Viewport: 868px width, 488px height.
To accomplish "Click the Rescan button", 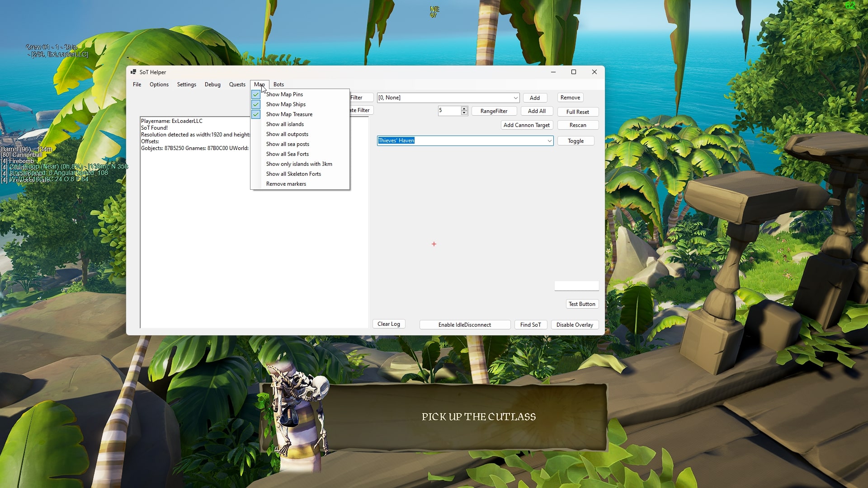I will (x=578, y=125).
